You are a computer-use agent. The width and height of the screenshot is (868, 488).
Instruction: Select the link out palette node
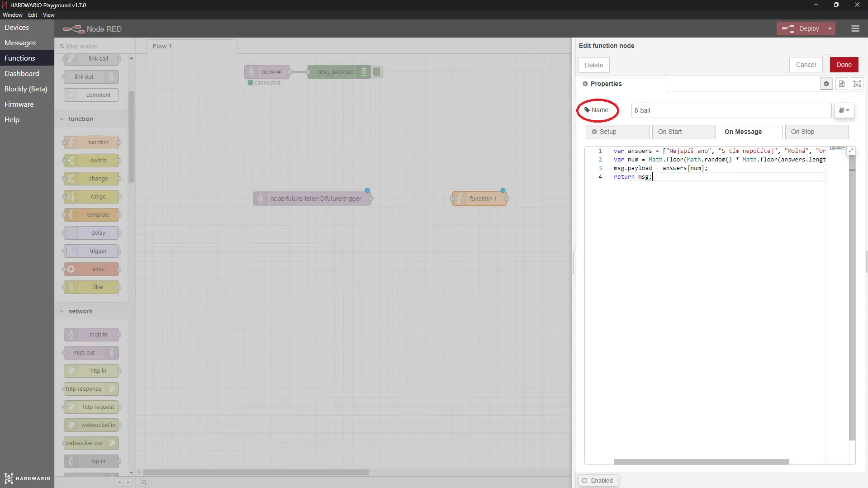coord(91,77)
